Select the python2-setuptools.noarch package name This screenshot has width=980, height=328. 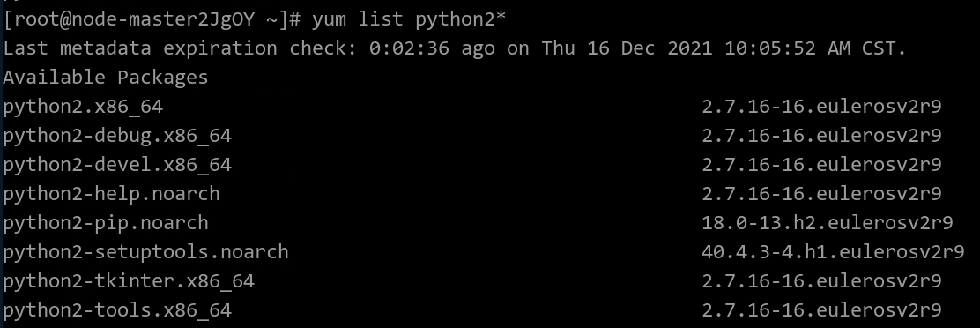tap(146, 252)
